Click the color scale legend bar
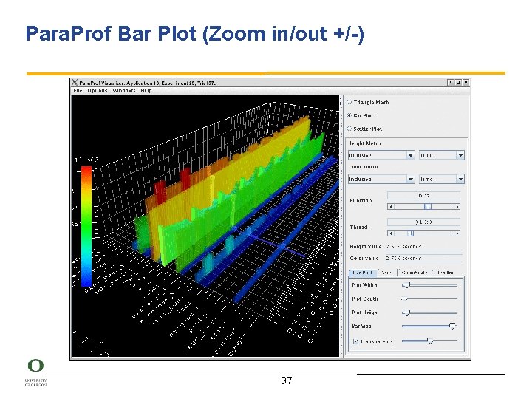 coord(86,226)
